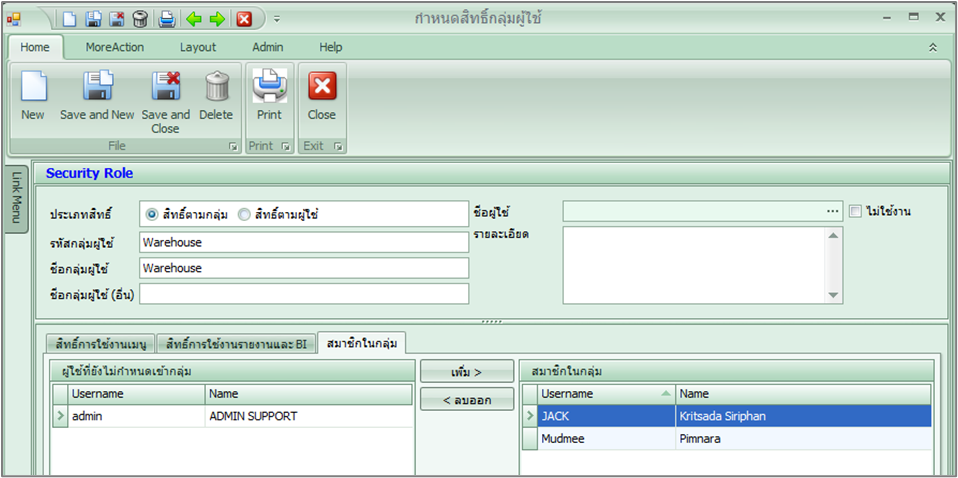958x478 pixels.
Task: Open the MoreAction ribbon tab
Action: coord(114,47)
